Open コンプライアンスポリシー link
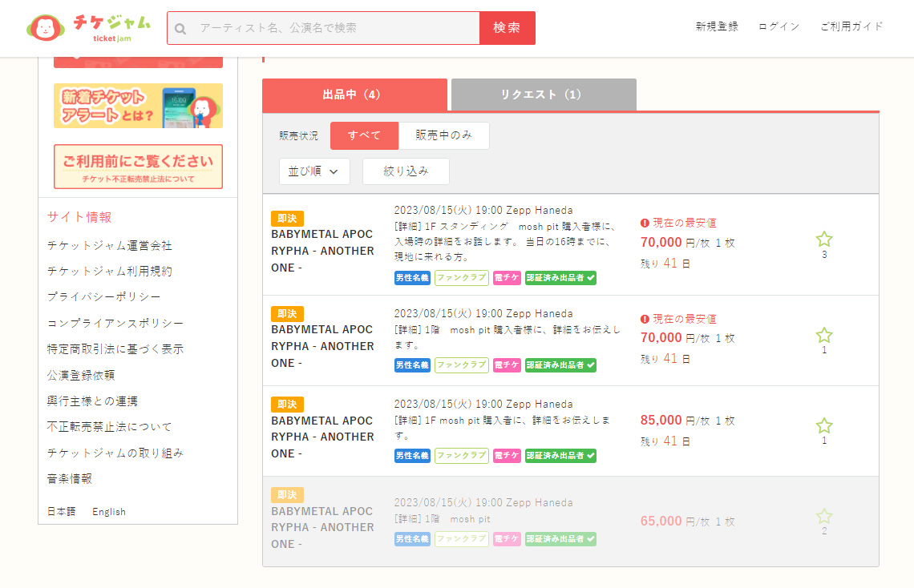 click(115, 323)
